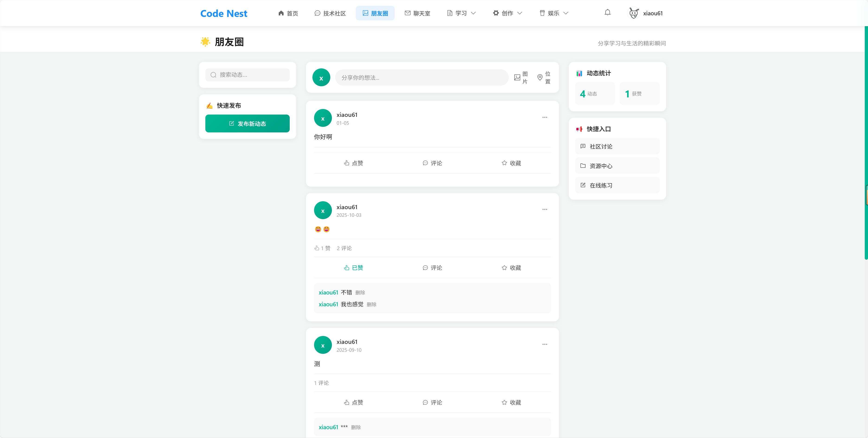Click the location pin icon in composer

[540, 77]
